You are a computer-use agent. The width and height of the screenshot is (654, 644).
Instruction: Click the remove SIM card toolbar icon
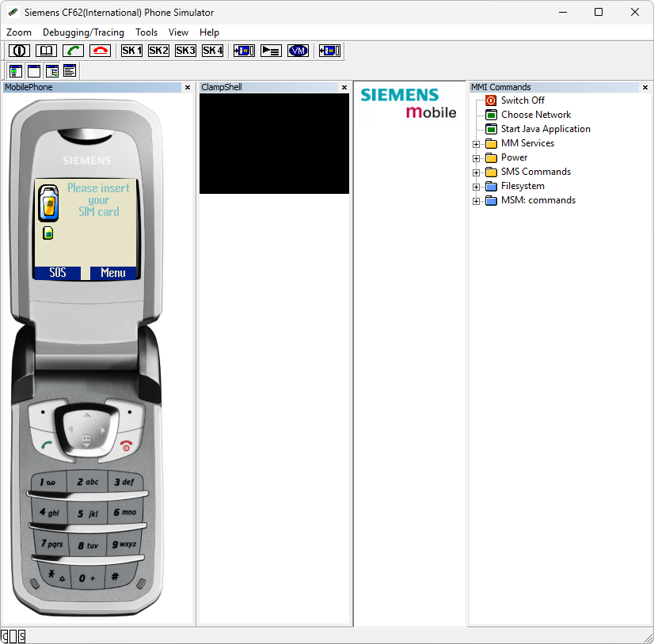point(329,51)
